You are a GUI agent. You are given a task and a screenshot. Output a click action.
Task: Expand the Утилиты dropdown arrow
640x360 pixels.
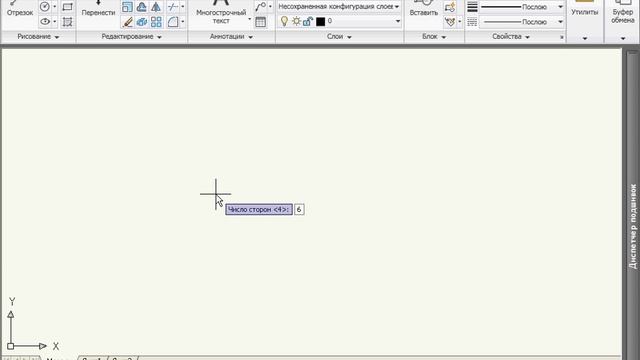pyautogui.click(x=584, y=38)
